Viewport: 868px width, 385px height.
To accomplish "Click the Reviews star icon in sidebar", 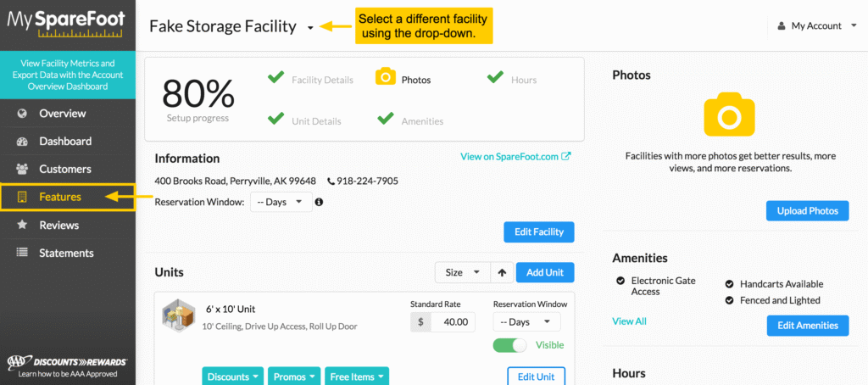I will 22,225.
